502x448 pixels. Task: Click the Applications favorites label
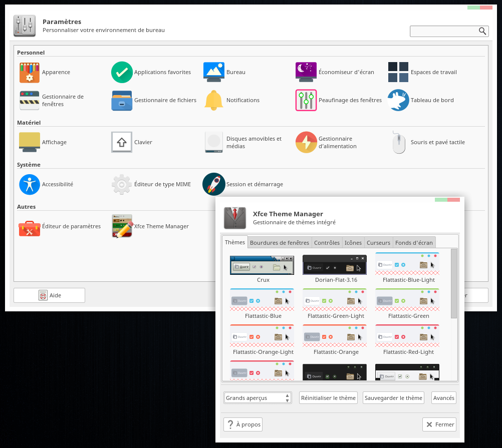pyautogui.click(x=162, y=72)
